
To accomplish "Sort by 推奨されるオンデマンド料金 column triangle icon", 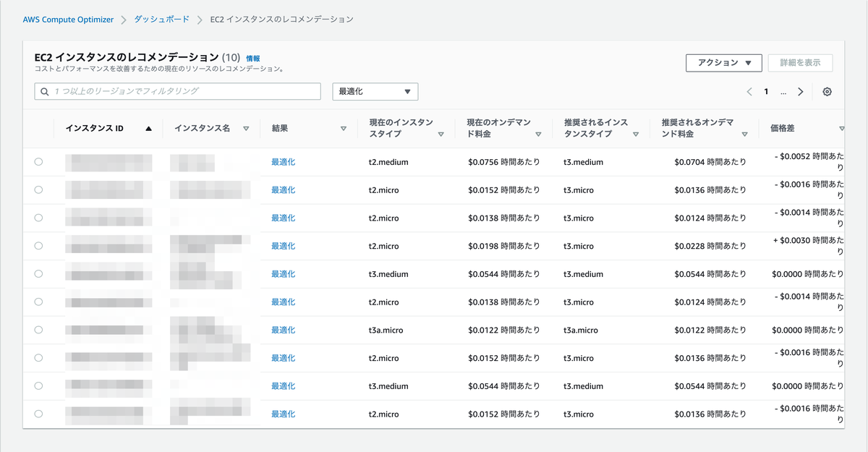I will (x=744, y=135).
